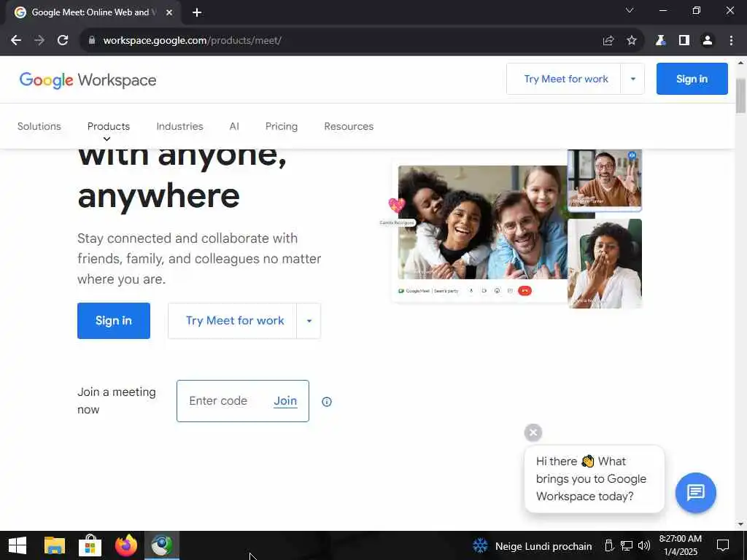Open the Windows notification center icon
The image size is (747, 560).
tap(723, 545)
